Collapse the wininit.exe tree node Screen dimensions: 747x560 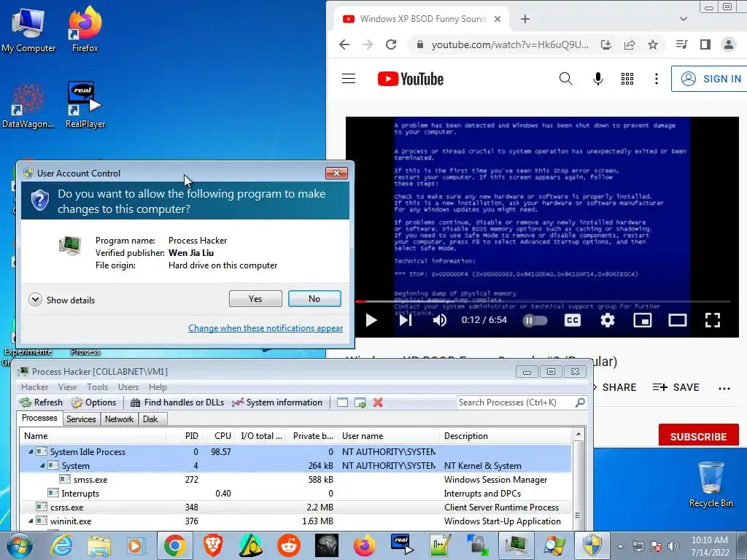pos(31,521)
